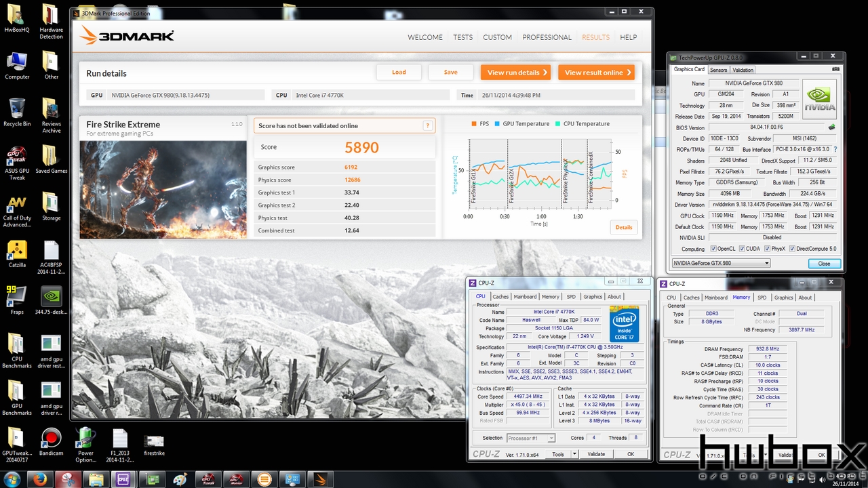868x488 pixels.
Task: Open the TESTS tab in 3DMark
Action: [463, 37]
